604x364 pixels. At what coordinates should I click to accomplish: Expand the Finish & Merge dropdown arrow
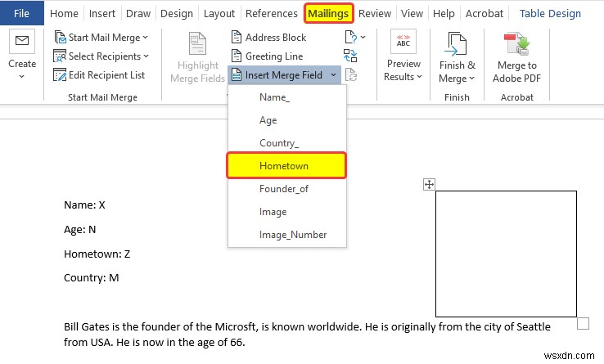[472, 79]
